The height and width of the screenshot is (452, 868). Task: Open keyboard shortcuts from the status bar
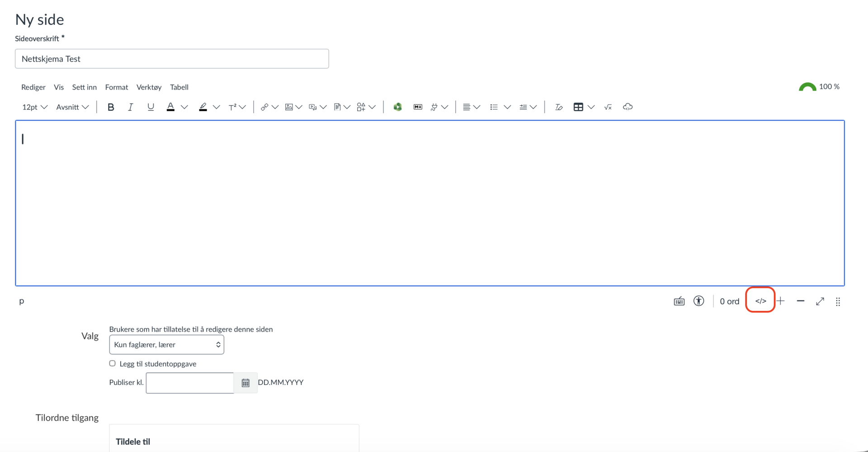point(679,301)
